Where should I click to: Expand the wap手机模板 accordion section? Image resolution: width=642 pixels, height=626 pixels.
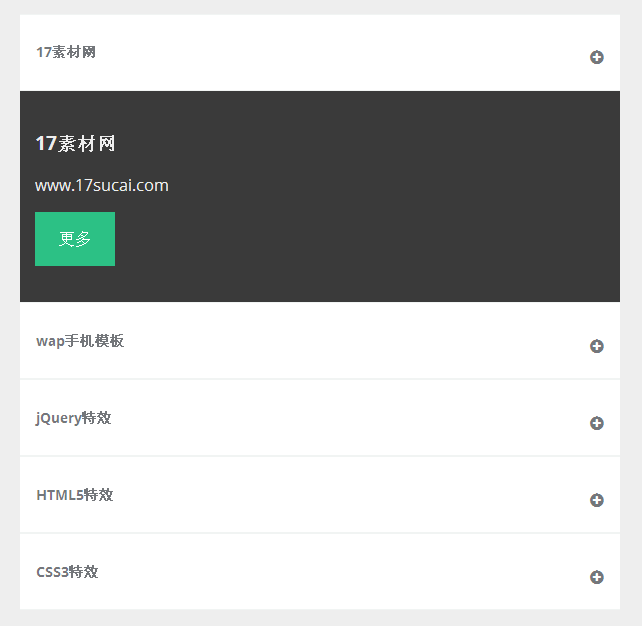coord(320,341)
